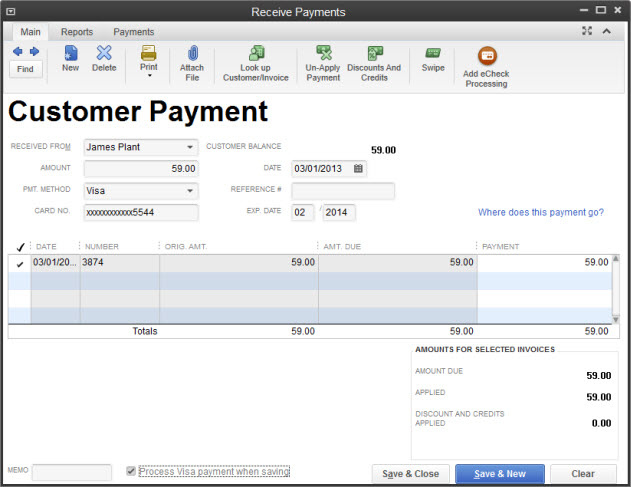Click the Reference # input field
This screenshot has height=487, width=631.
pyautogui.click(x=343, y=190)
